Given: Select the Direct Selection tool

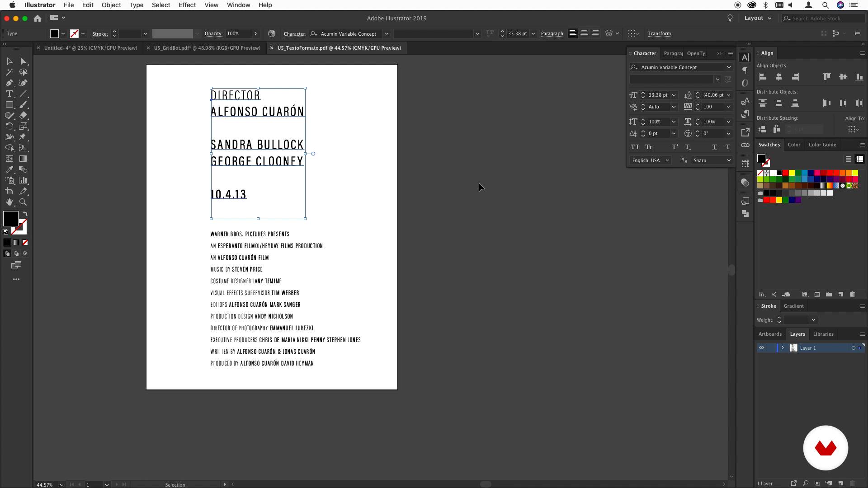Looking at the screenshot, I should click(x=23, y=61).
